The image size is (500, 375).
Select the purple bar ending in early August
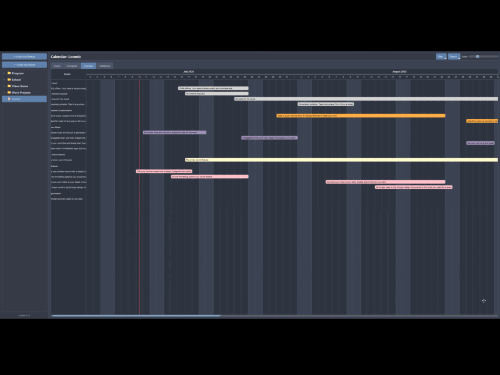coord(269,138)
